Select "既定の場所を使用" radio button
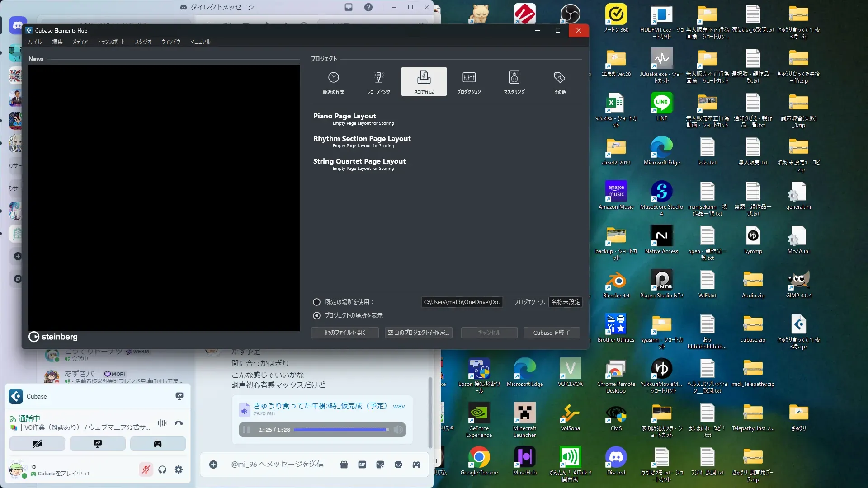 [317, 302]
